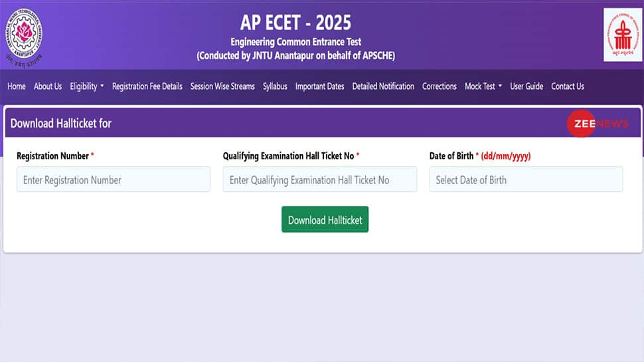
Task: Open Registration Fee Details page
Action: point(147,86)
